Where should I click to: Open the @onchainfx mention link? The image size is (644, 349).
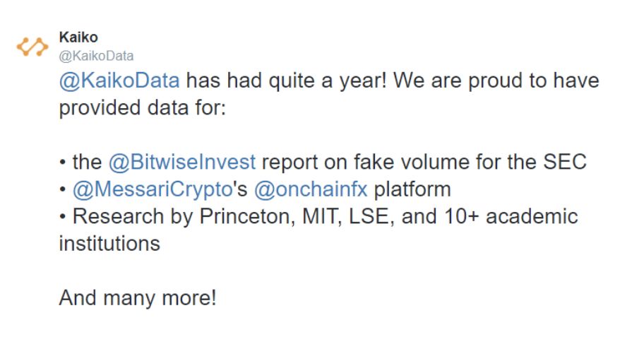point(311,189)
